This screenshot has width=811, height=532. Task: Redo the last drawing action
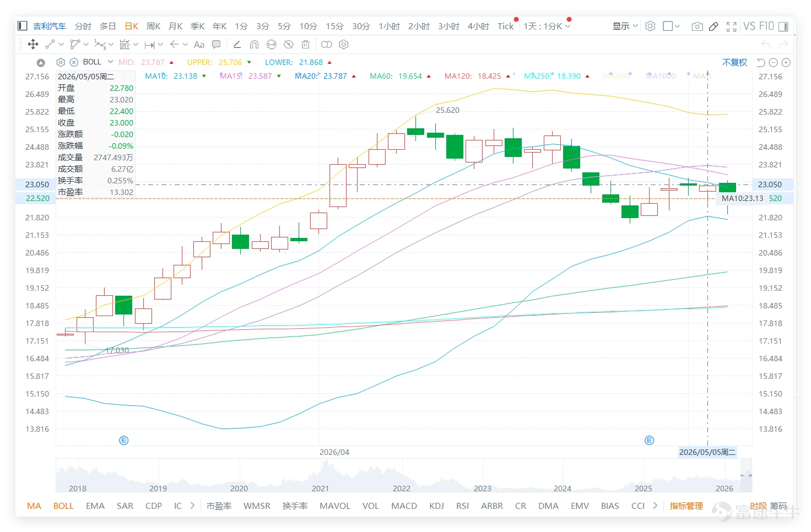tap(785, 45)
